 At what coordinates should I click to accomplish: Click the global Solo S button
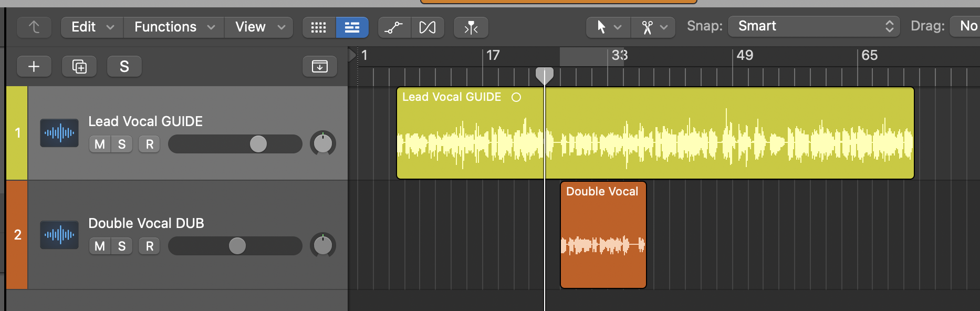coord(124,67)
